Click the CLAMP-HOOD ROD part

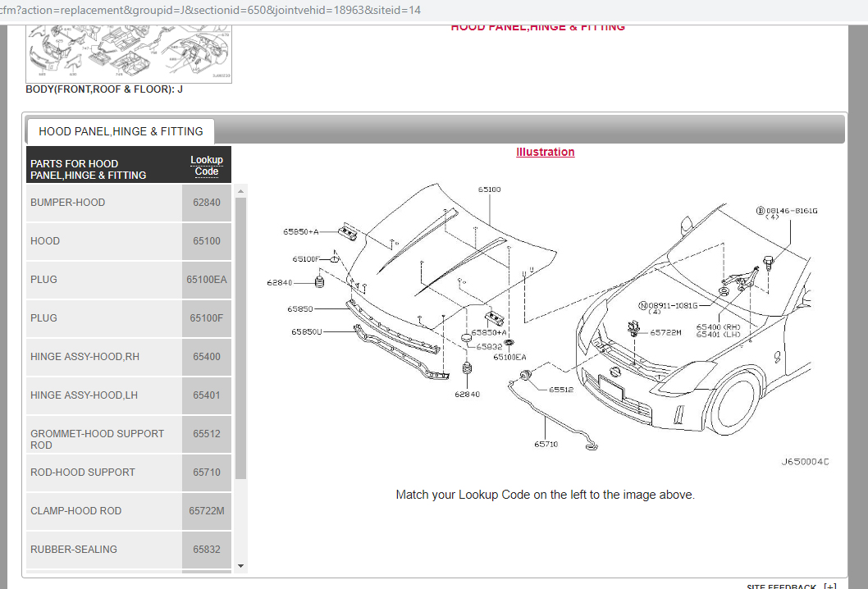(129, 511)
